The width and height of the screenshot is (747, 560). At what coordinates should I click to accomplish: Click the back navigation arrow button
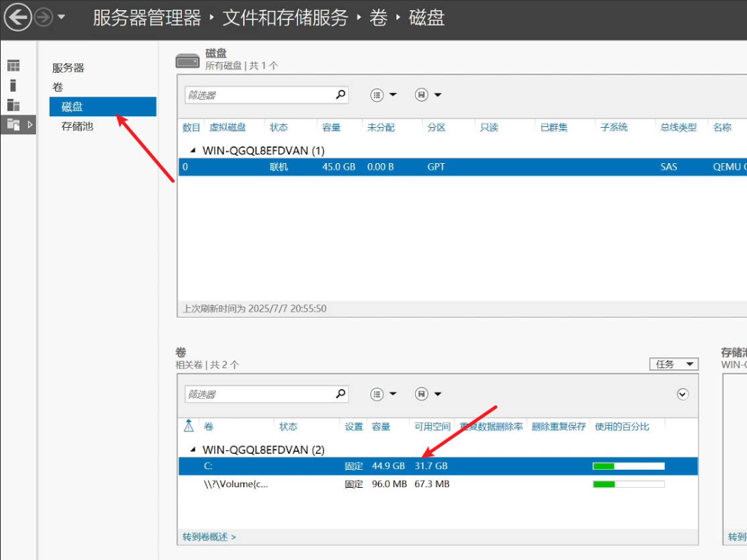click(19, 17)
